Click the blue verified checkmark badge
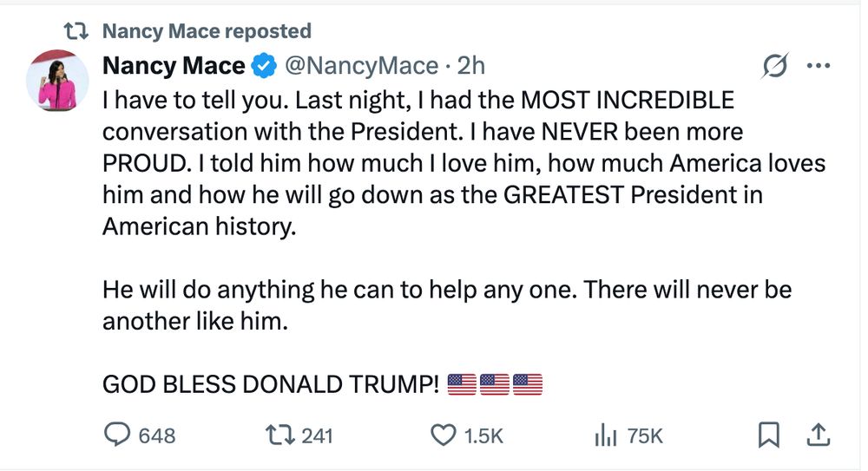 click(x=264, y=66)
